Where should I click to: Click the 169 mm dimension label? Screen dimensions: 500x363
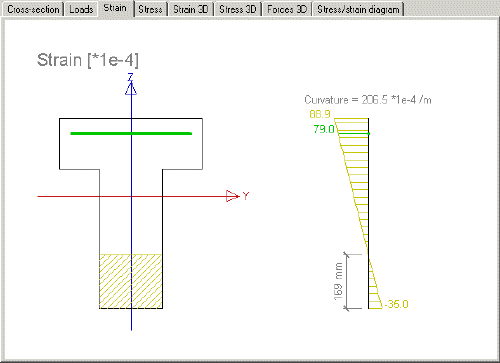[x=338, y=281]
